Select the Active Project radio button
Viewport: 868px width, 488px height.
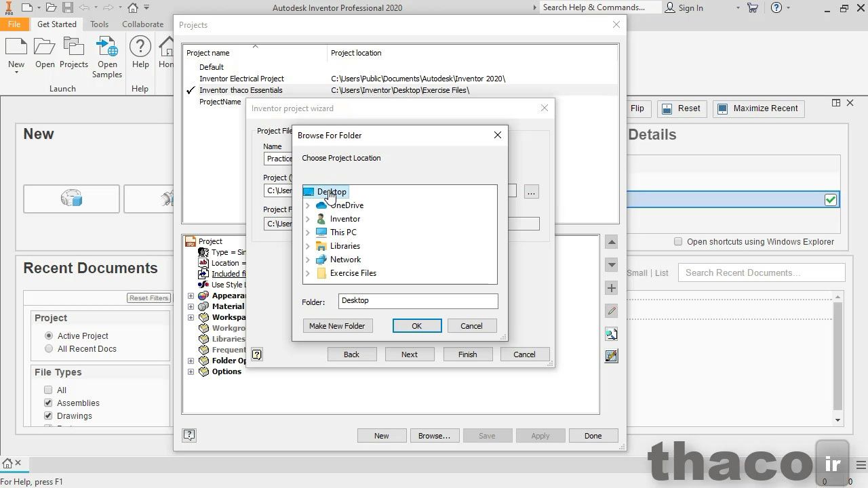[x=49, y=335]
